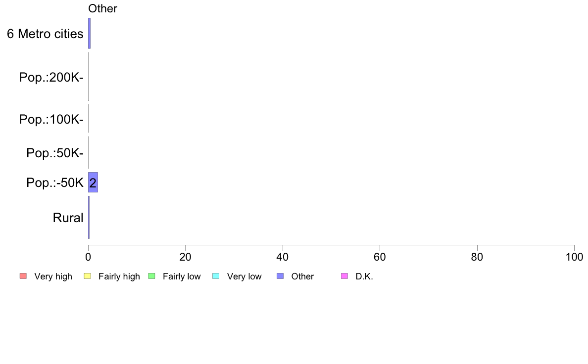Screen dimensions: 588x364
Task: Select the Pop.:-50K bar labeled 2
Action: point(93,182)
